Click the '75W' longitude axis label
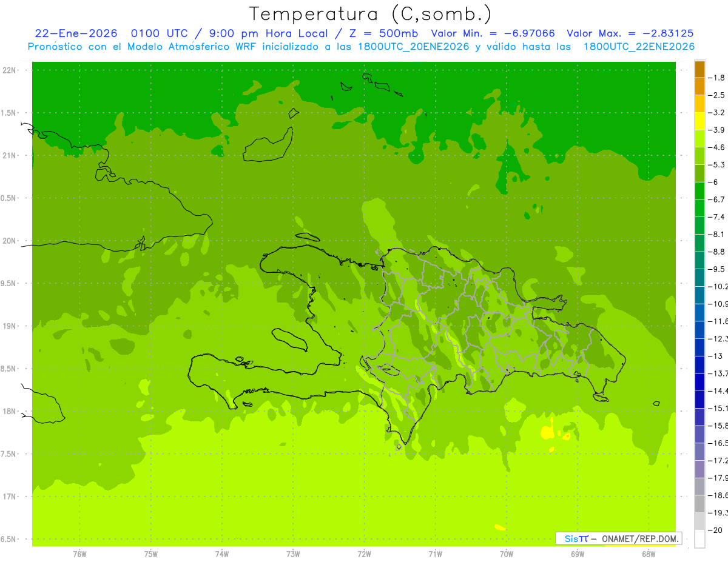Screen dimensions: 728x562 pyautogui.click(x=150, y=554)
